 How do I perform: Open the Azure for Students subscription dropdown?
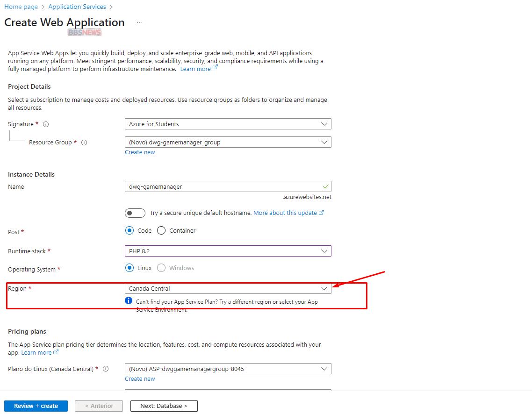(x=228, y=124)
